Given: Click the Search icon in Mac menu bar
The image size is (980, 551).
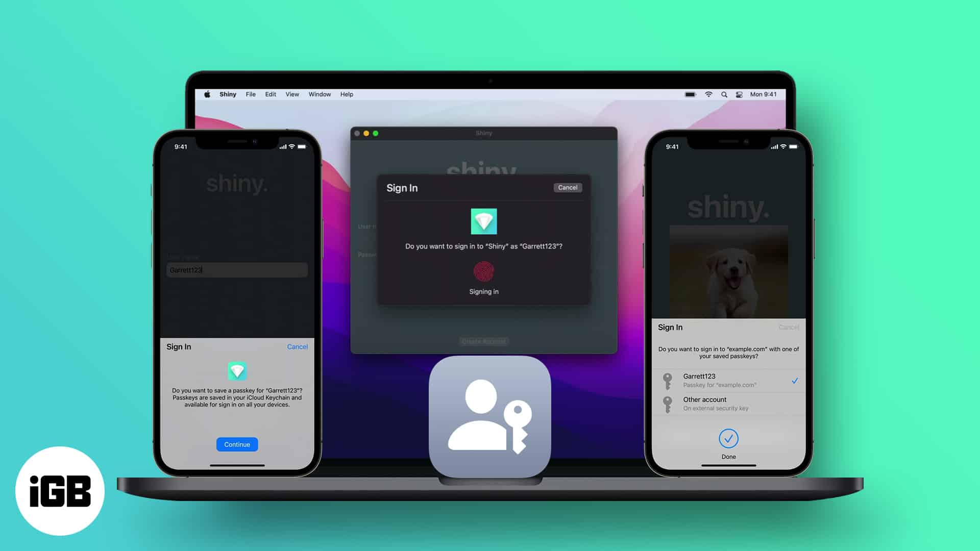Looking at the screenshot, I should point(724,94).
